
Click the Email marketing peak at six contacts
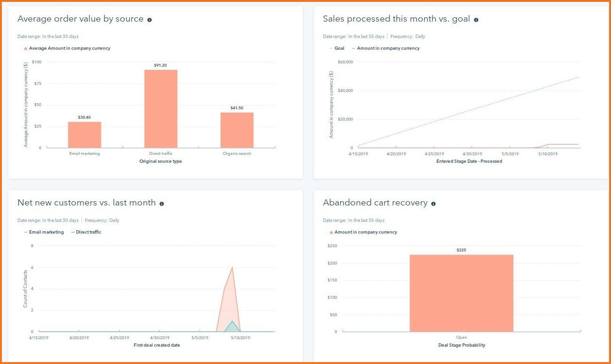point(232,268)
